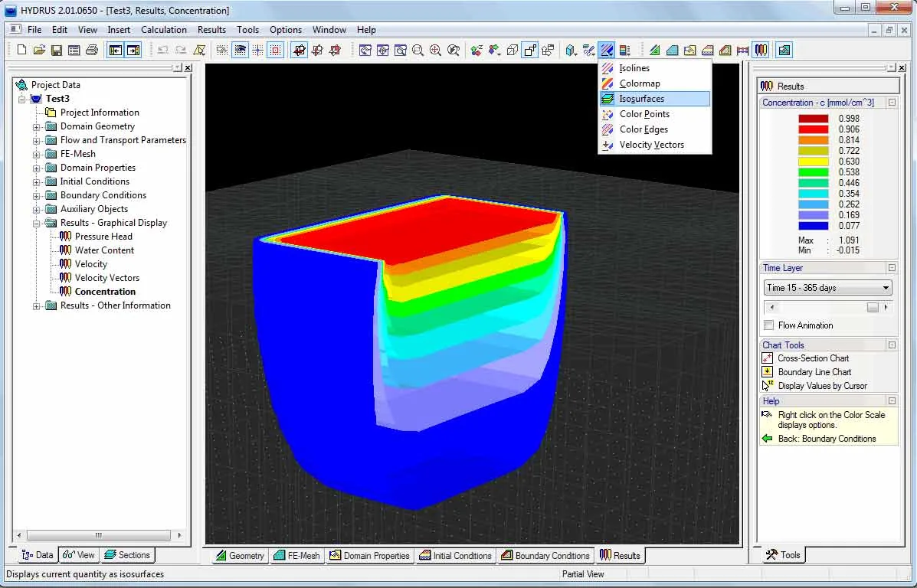The image size is (917, 588).
Task: Click the Print toolbar icon
Action: click(x=91, y=51)
